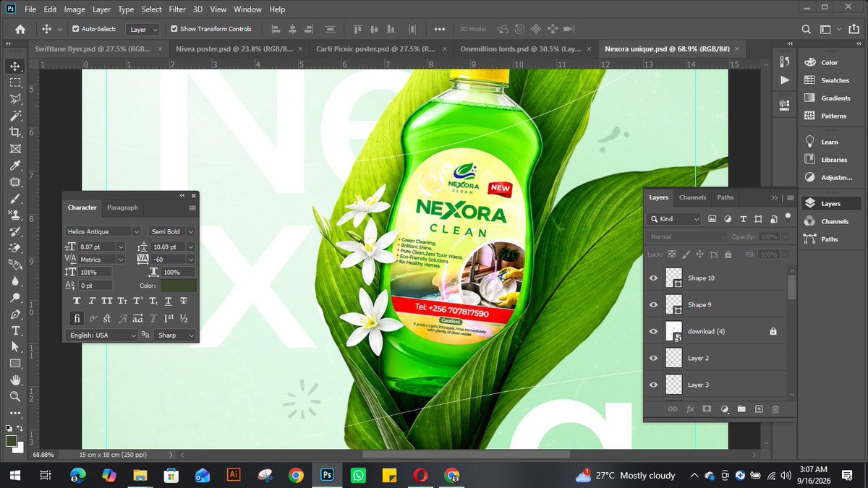Create new adjustment layer icon

point(725,408)
